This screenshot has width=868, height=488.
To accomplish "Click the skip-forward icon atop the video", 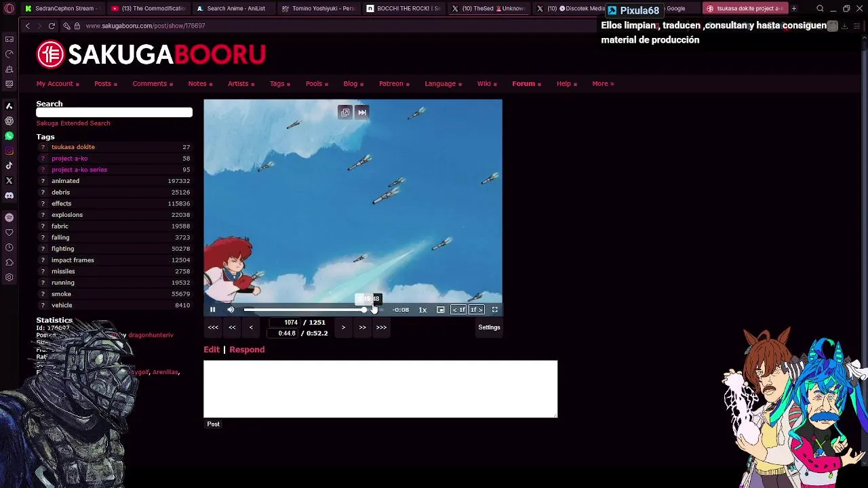I will (362, 113).
